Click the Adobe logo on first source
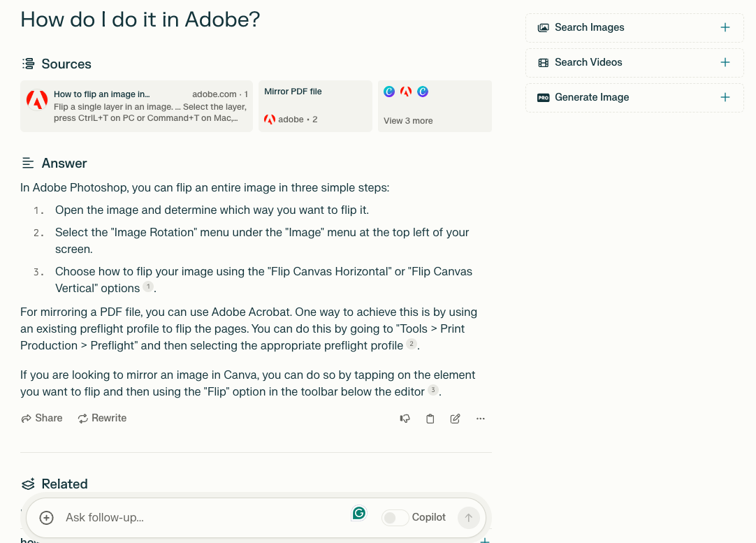Image resolution: width=756 pixels, height=543 pixels. (37, 100)
